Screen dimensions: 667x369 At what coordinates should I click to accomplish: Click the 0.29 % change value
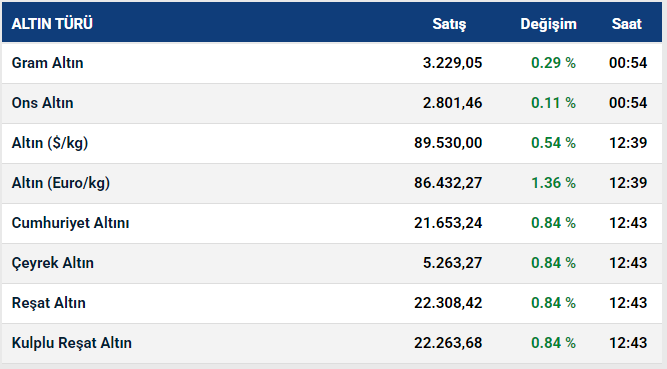pyautogui.click(x=553, y=63)
